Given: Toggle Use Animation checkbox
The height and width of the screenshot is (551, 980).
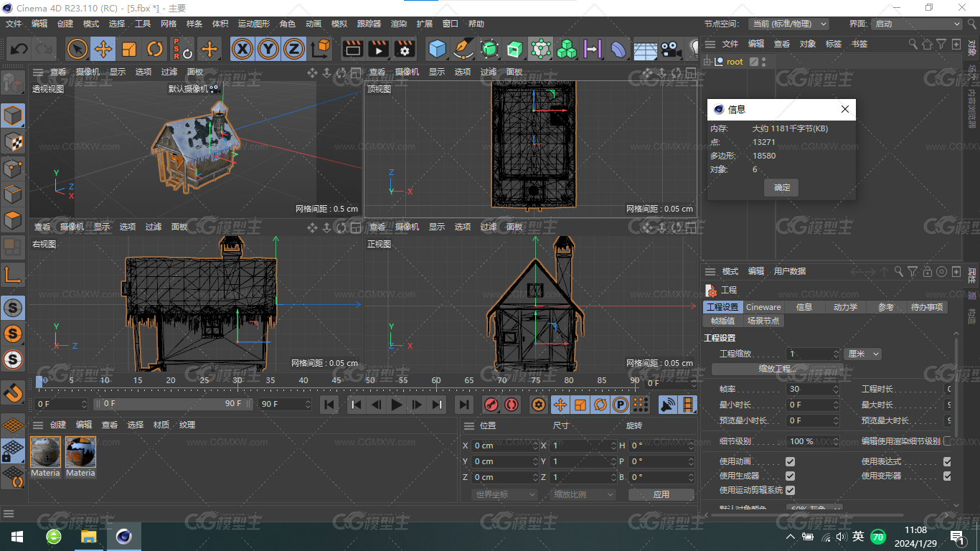Looking at the screenshot, I should [x=790, y=461].
